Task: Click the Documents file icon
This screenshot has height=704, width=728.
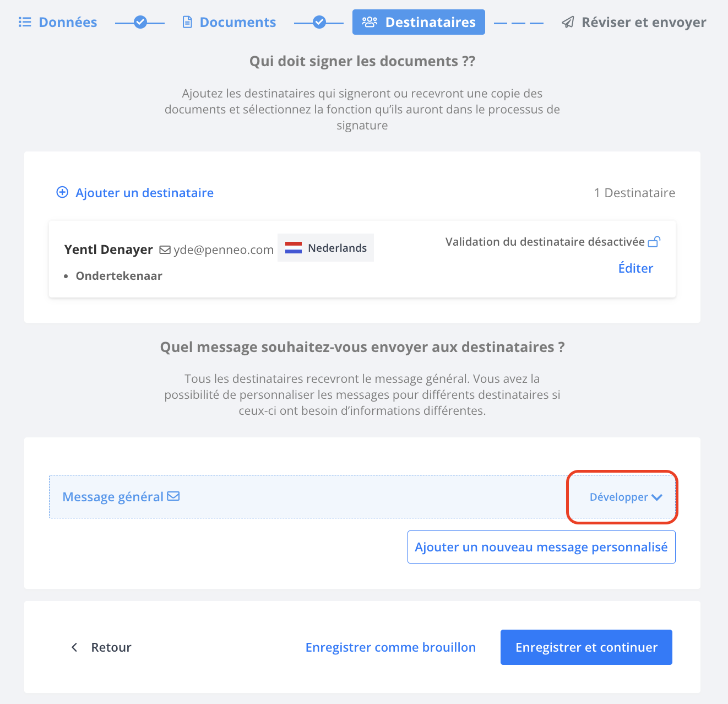Action: [x=187, y=22]
